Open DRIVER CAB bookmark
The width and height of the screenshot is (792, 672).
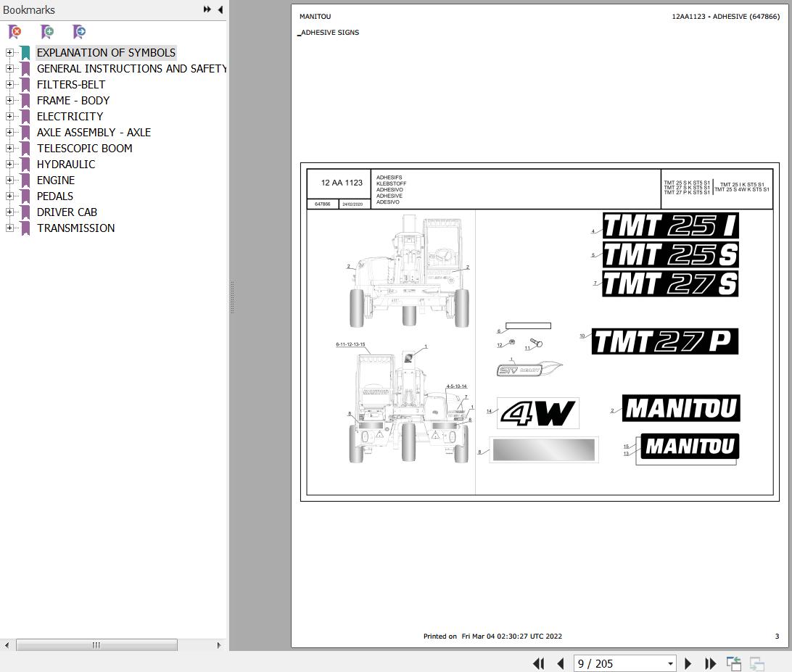tap(67, 212)
